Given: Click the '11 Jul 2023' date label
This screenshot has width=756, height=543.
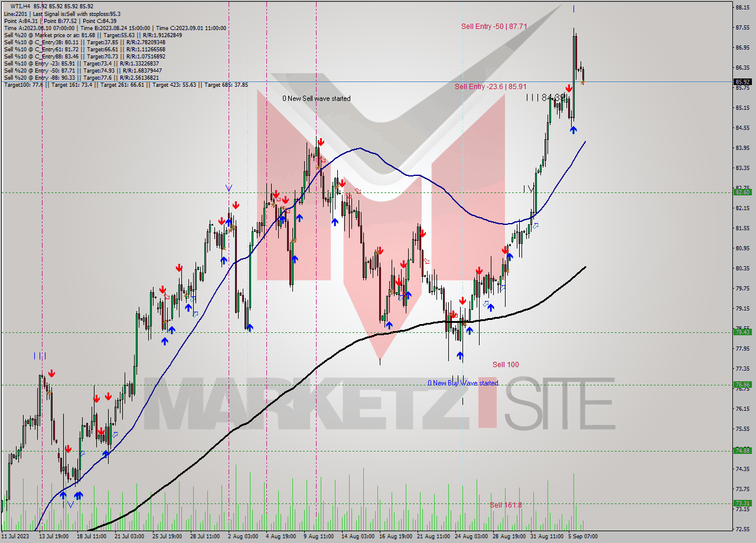Looking at the screenshot, I should tap(16, 537).
